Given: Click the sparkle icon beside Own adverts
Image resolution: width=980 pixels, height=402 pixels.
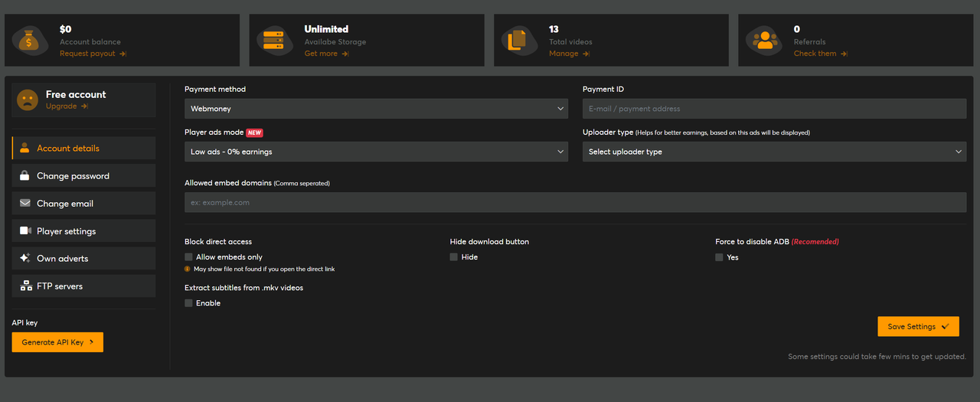Looking at the screenshot, I should (24, 258).
